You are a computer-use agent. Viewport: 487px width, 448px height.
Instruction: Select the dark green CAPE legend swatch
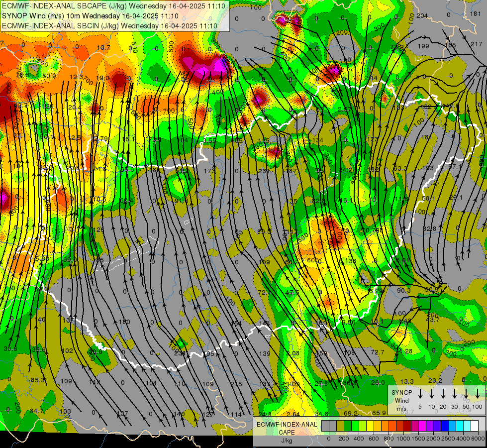(x=348, y=426)
